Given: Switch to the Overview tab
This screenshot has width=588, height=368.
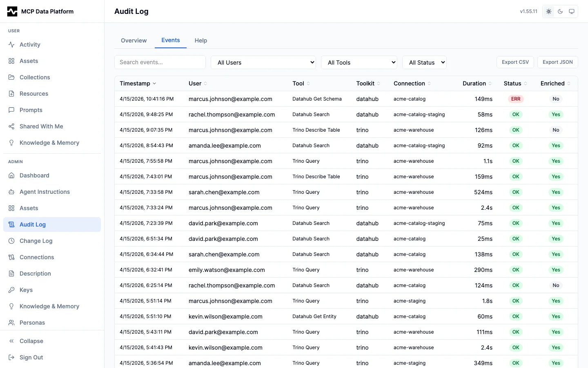Looking at the screenshot, I should [x=134, y=40].
